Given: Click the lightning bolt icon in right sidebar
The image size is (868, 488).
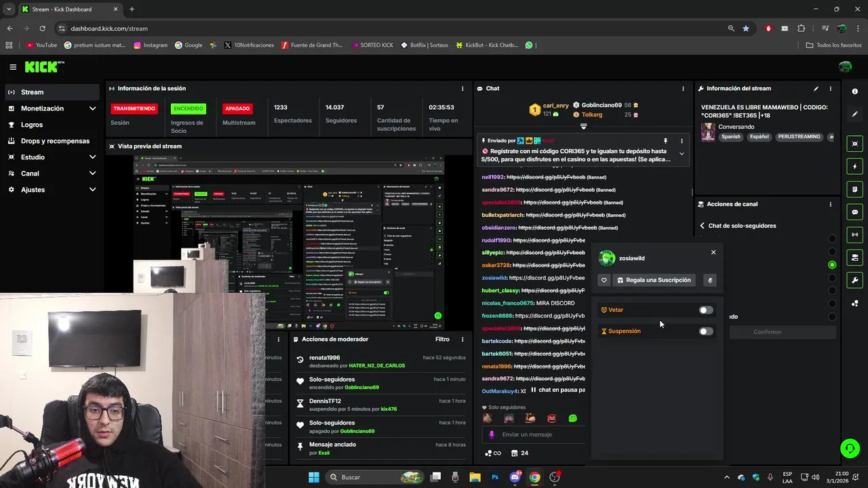Looking at the screenshot, I should tap(854, 167).
